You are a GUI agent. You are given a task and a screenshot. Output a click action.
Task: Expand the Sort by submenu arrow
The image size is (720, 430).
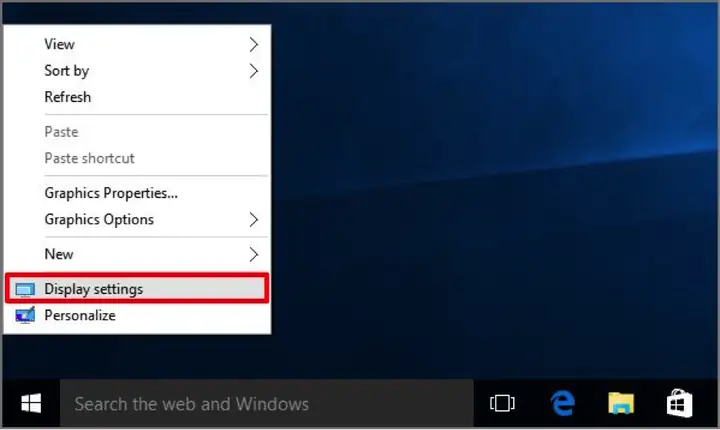pos(253,71)
